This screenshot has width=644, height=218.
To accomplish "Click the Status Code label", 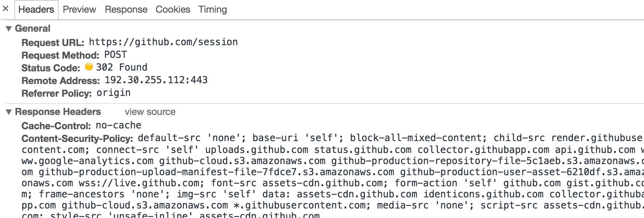I will click(51, 68).
